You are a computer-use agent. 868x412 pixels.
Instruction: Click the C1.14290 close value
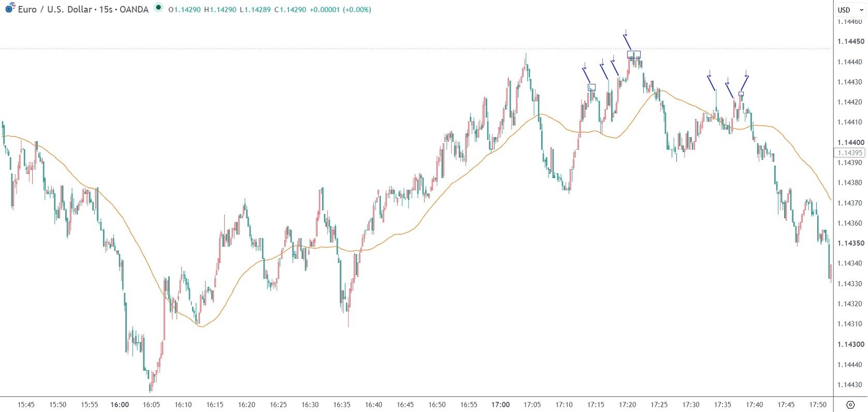[290, 9]
